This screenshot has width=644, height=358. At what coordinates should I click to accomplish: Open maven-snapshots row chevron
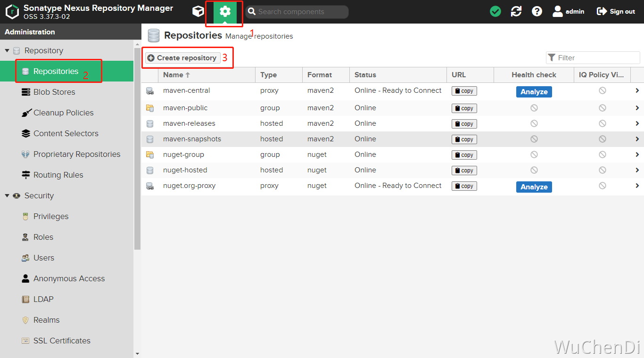[637, 139]
